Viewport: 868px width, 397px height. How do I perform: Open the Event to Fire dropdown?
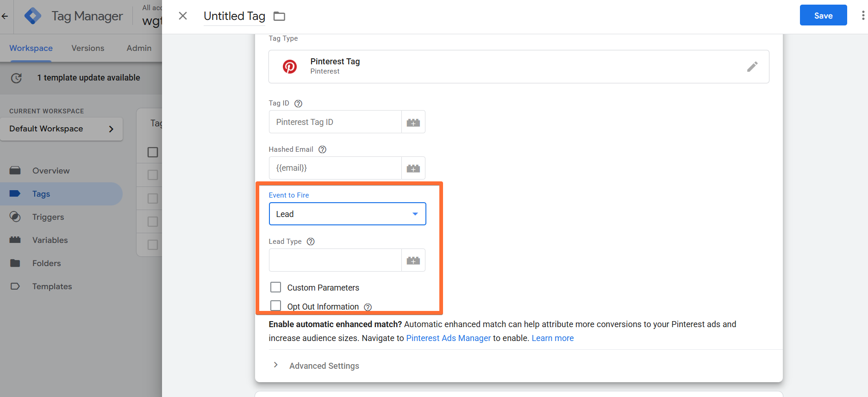pos(347,214)
